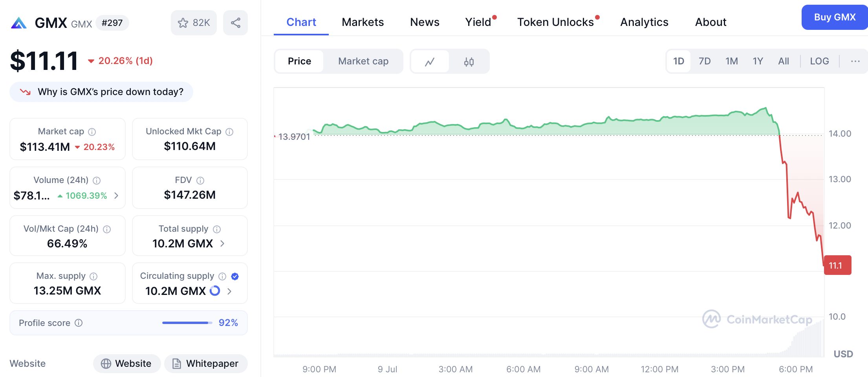
Task: Switch to the Markets tab
Action: [x=363, y=22]
